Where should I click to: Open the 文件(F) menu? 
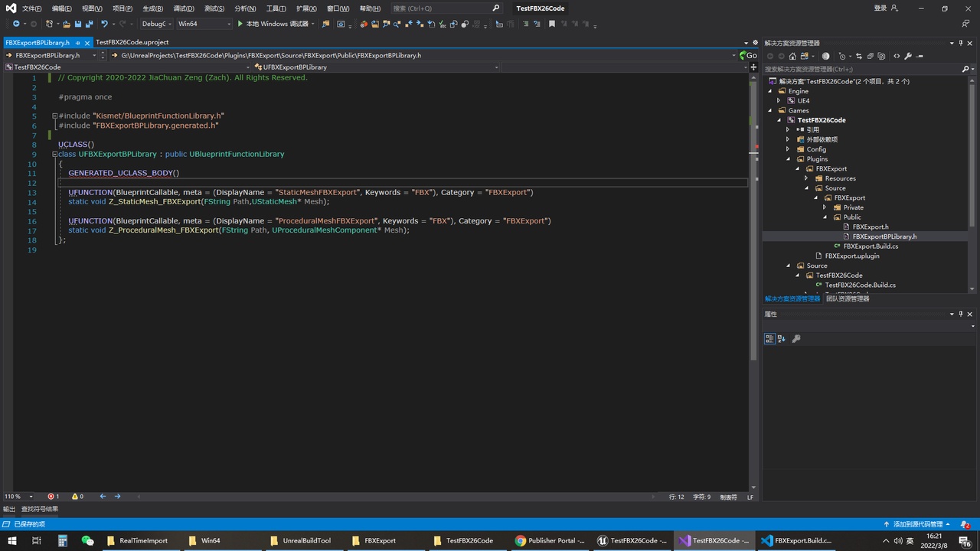(x=31, y=8)
